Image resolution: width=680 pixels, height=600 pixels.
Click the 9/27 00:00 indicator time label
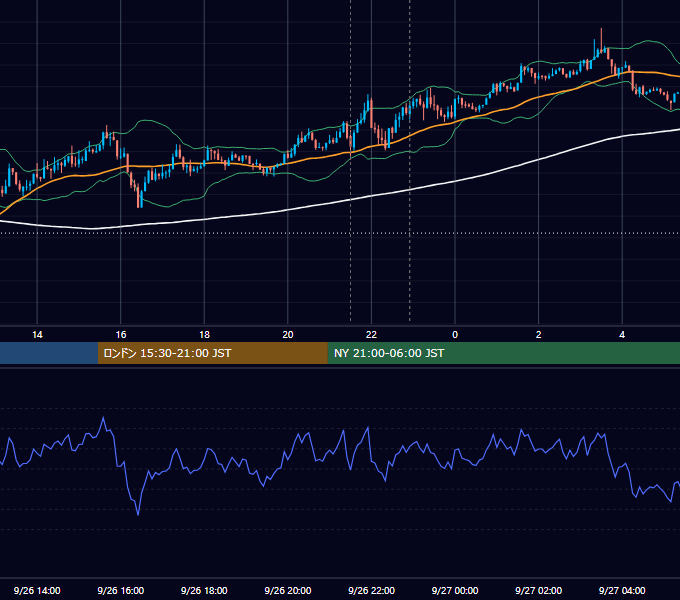coord(455,590)
